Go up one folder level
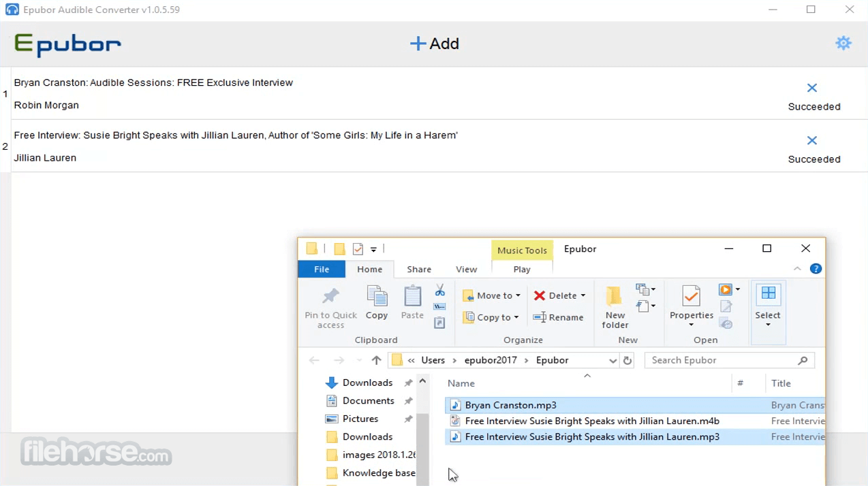The image size is (868, 486). click(x=376, y=360)
